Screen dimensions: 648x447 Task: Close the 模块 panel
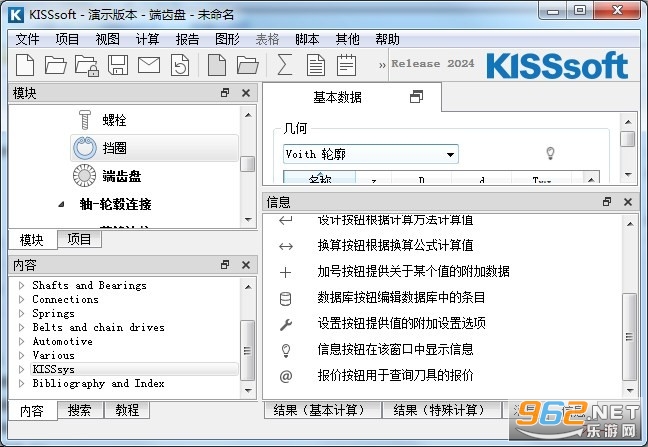(x=246, y=93)
